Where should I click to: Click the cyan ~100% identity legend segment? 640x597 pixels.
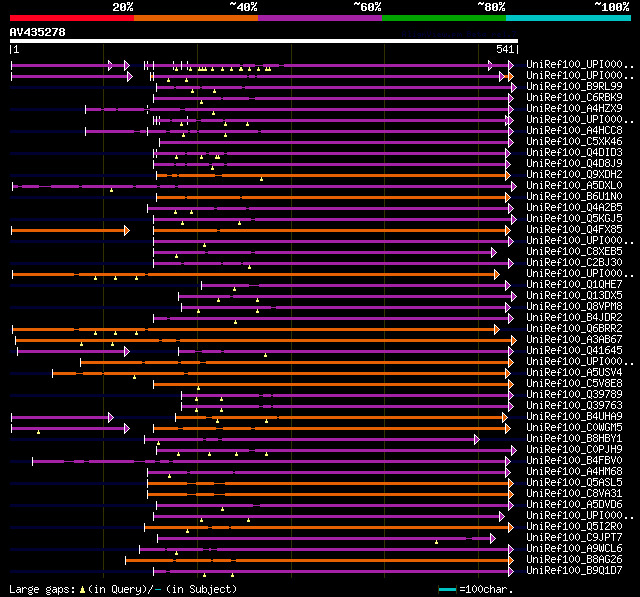569,18
